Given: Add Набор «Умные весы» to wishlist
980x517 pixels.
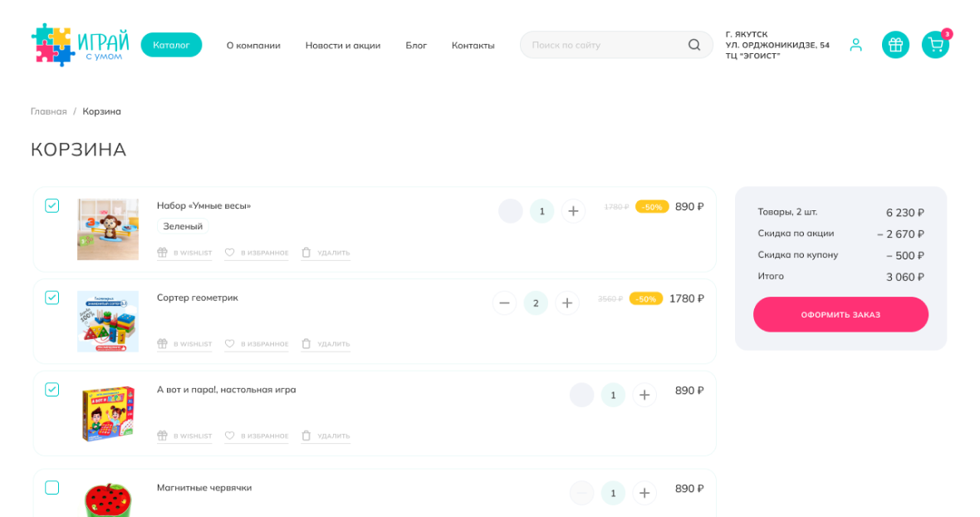Looking at the screenshot, I should pyautogui.click(x=184, y=253).
